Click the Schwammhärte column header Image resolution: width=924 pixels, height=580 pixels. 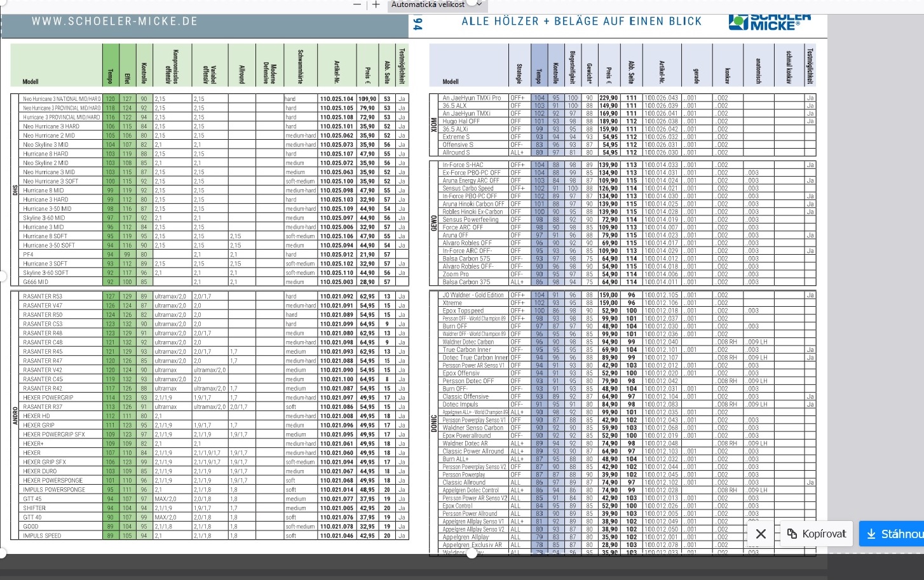pyautogui.click(x=300, y=67)
